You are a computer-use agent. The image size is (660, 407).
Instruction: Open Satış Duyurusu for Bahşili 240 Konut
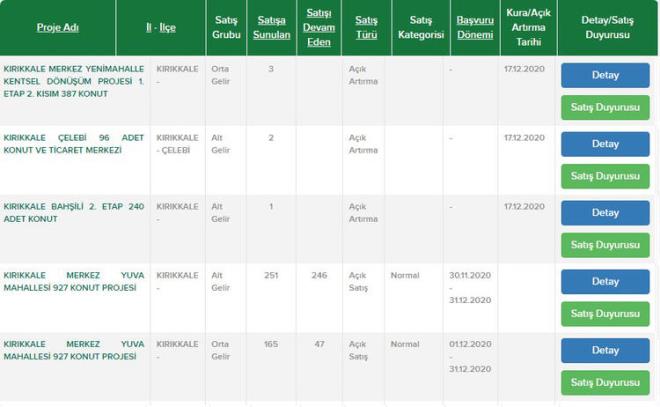coord(605,245)
